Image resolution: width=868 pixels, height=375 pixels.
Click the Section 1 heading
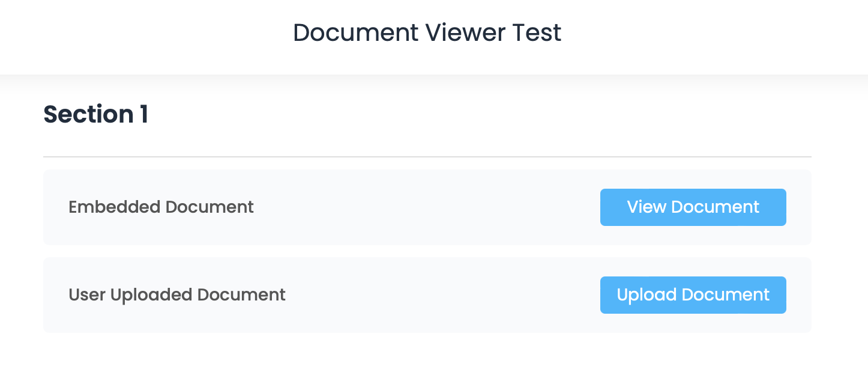[x=95, y=114]
